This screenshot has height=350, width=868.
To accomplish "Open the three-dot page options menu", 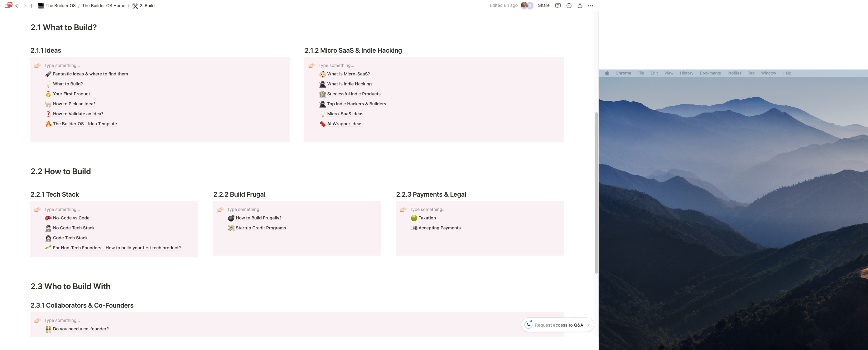I will click(590, 6).
